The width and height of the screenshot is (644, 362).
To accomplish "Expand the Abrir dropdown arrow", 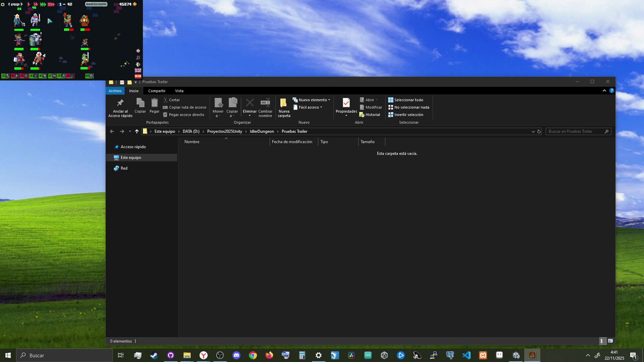I will pyautogui.click(x=376, y=100).
